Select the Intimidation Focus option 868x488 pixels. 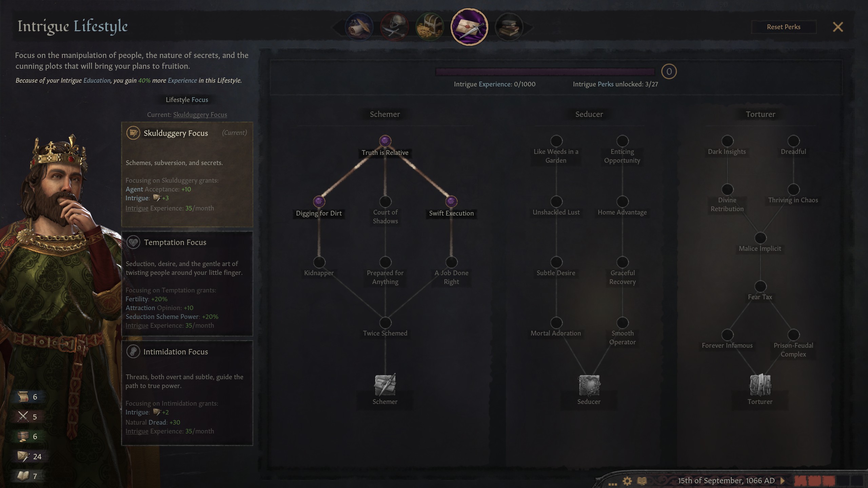click(187, 393)
